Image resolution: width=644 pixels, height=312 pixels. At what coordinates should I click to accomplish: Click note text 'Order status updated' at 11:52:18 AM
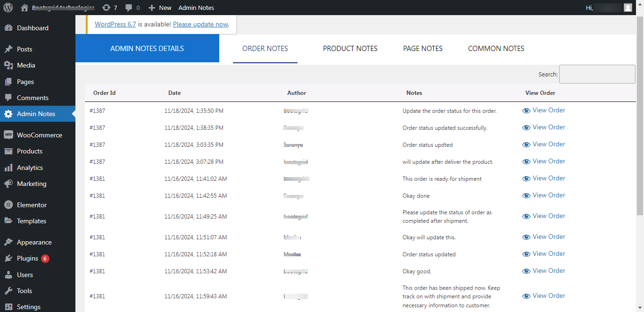point(429,254)
